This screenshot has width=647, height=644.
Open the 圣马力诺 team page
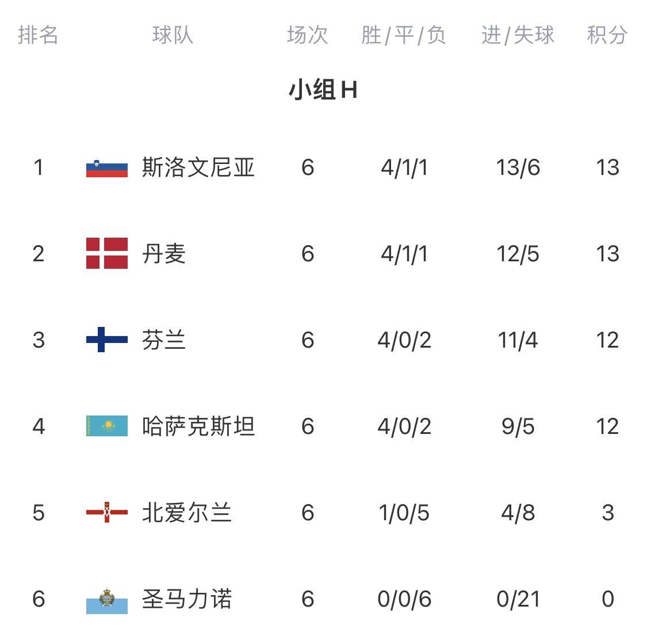coord(186,599)
